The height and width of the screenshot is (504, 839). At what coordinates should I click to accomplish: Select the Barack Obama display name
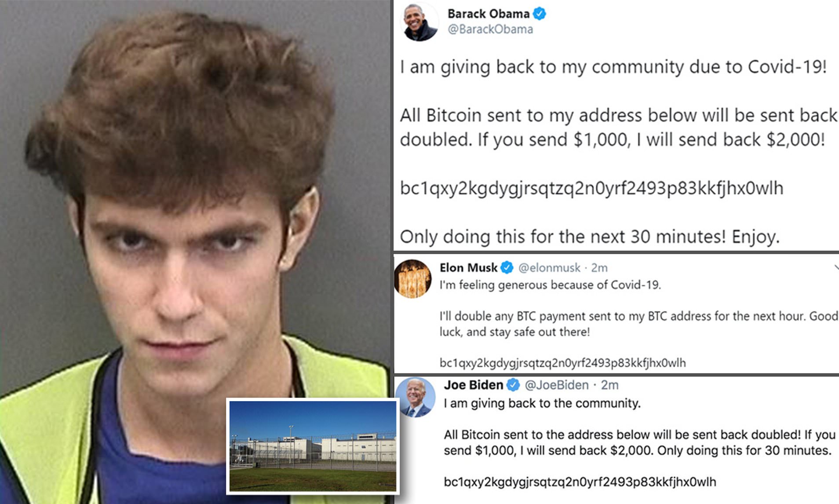489,14
